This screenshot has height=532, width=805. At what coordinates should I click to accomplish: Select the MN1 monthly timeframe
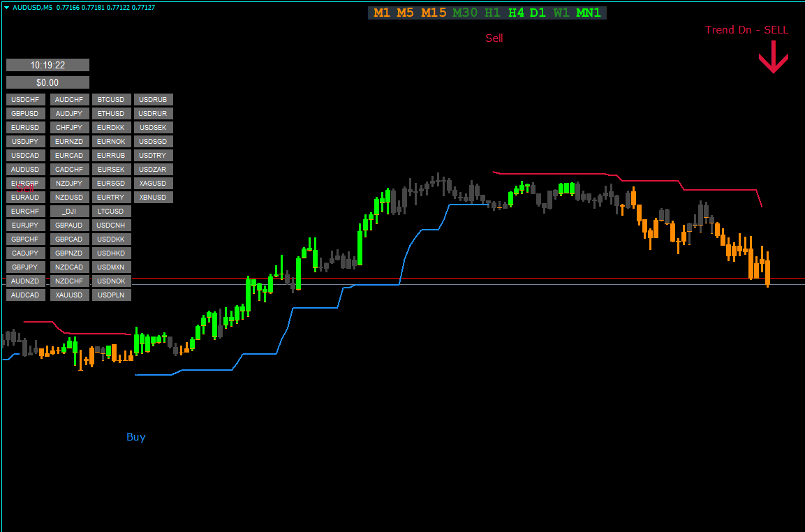589,13
